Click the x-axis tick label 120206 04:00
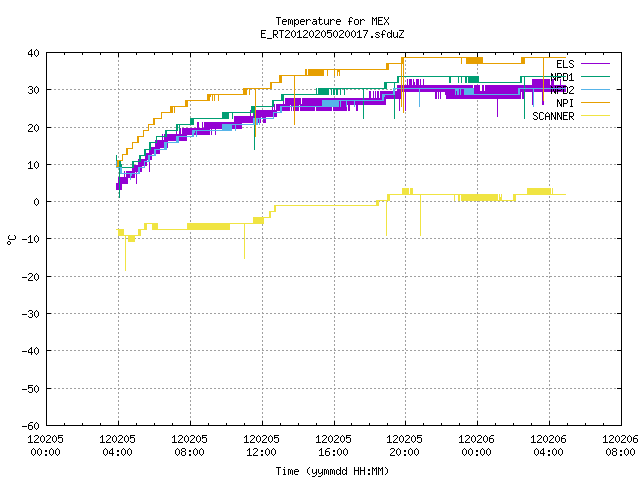Image resolution: width=640 pixels, height=480 pixels. (548, 446)
